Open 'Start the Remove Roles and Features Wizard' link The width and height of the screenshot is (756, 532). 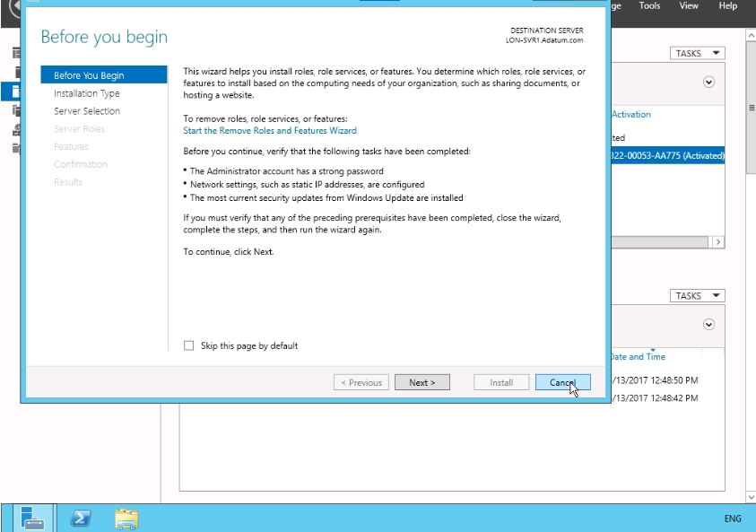tap(269, 130)
